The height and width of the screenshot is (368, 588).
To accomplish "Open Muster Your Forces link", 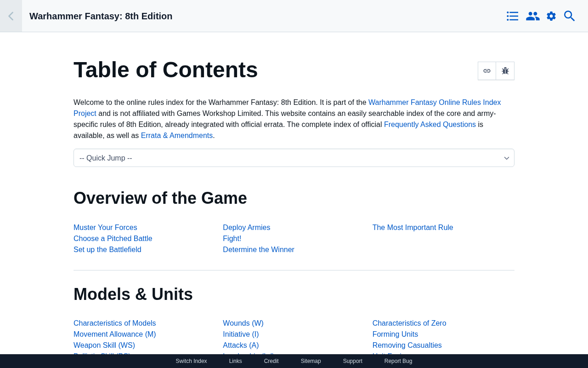I will point(105,227).
